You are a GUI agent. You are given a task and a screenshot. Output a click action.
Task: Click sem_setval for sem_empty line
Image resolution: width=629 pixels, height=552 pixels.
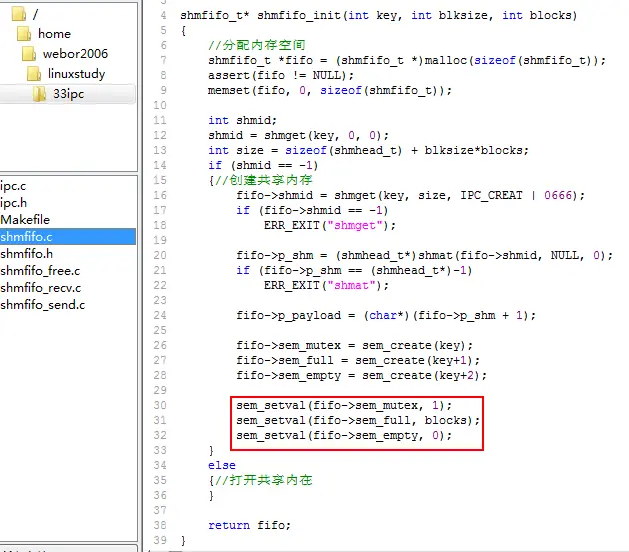[344, 436]
